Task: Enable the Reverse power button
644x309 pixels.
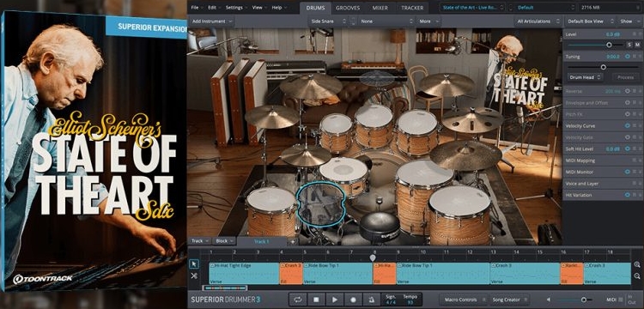Action: tap(628, 91)
